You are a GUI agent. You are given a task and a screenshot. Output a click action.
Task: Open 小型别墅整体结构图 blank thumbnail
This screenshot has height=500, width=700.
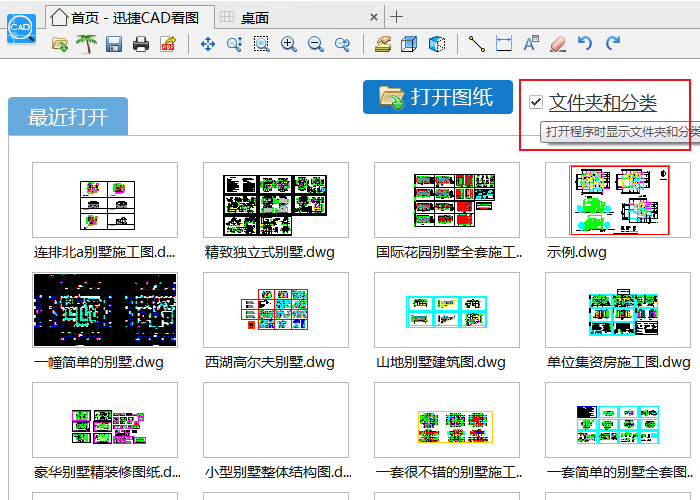pos(276,420)
